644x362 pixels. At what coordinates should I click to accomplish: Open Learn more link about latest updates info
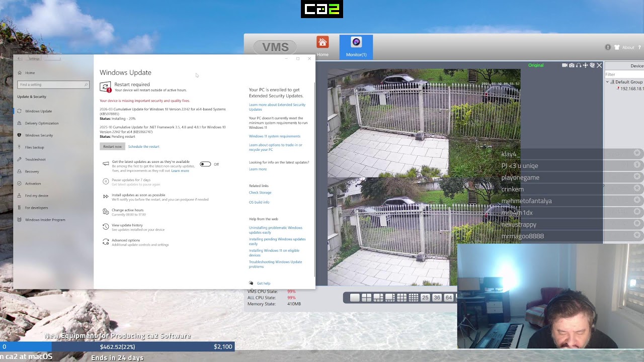click(258, 169)
